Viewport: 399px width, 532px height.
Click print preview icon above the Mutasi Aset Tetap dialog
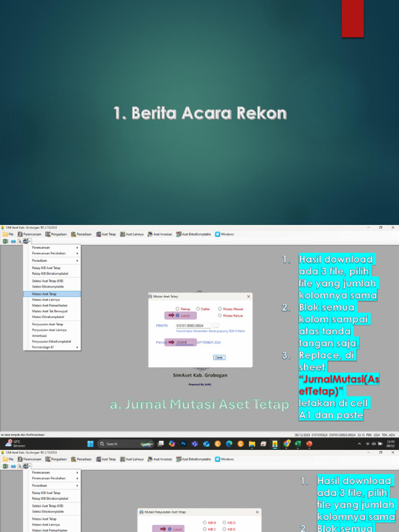pos(20,241)
